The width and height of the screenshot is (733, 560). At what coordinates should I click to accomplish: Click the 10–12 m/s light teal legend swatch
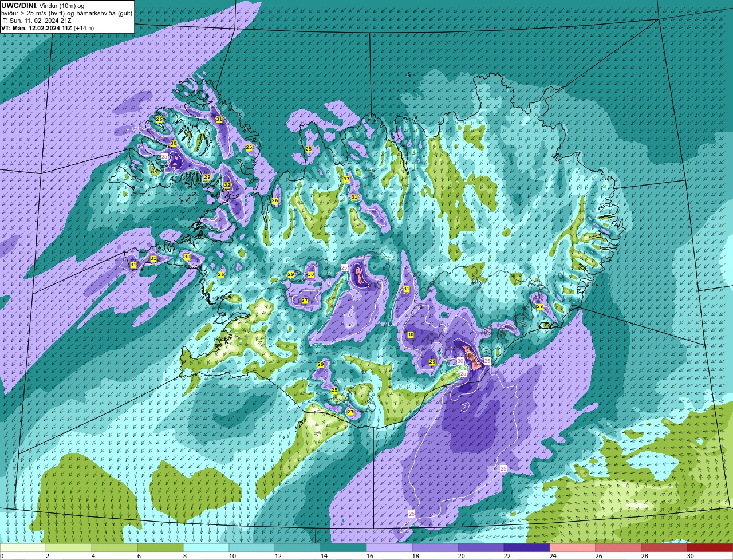pos(252,547)
